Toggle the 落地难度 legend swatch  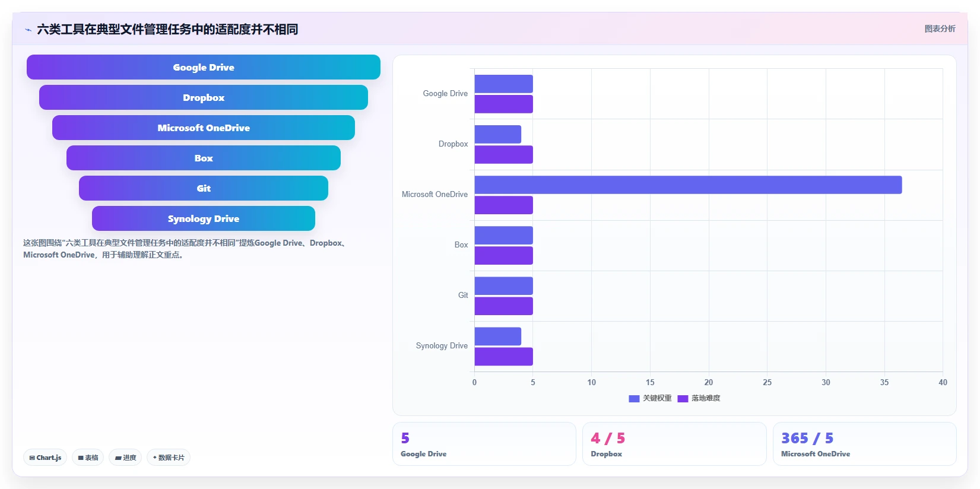coord(683,399)
